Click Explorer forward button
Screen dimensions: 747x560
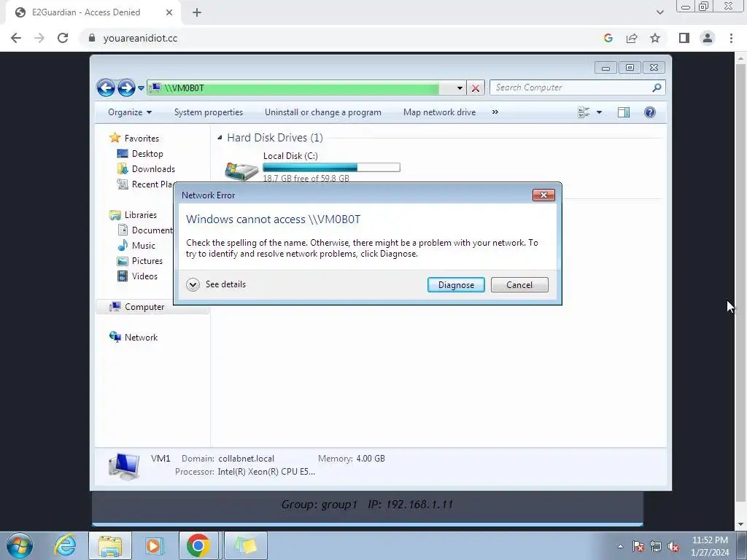pyautogui.click(x=125, y=87)
